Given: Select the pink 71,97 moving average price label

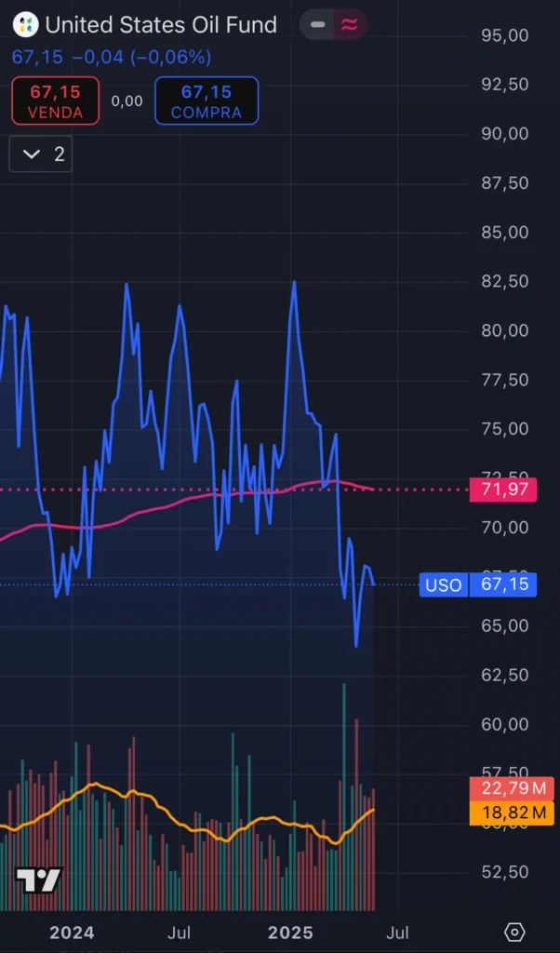Looking at the screenshot, I should [503, 490].
